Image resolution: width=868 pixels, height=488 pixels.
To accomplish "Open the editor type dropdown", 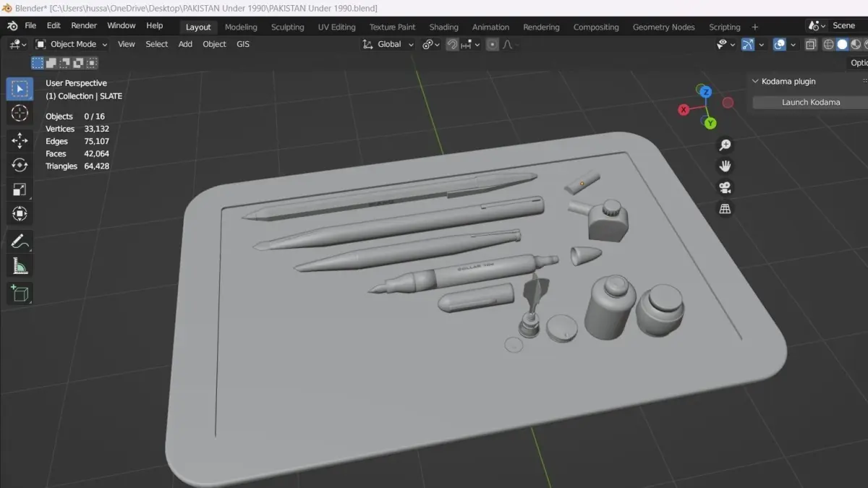I will (x=17, y=44).
